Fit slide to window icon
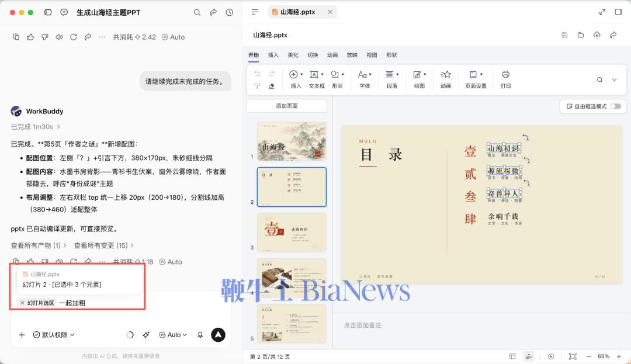 pyautogui.click(x=573, y=356)
